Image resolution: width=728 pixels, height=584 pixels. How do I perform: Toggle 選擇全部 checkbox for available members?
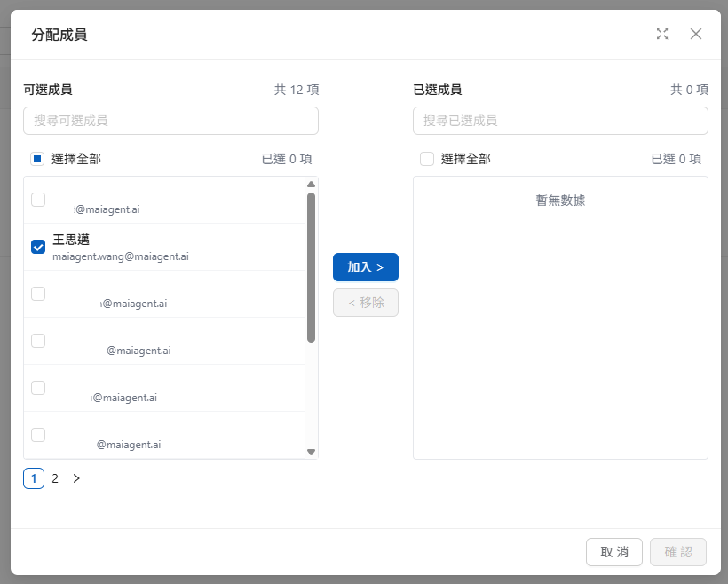[x=37, y=159]
